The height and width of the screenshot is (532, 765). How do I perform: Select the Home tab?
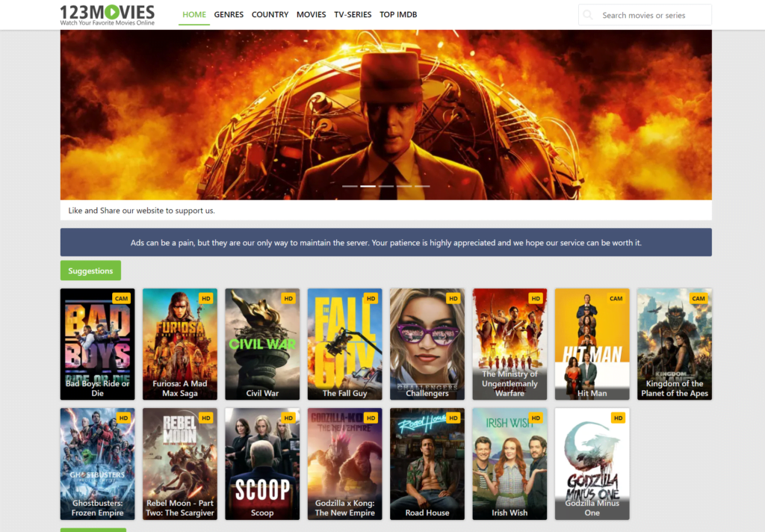[194, 14]
